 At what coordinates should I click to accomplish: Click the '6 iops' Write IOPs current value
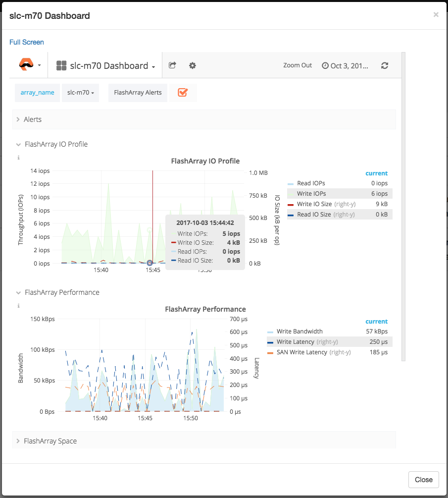click(380, 194)
